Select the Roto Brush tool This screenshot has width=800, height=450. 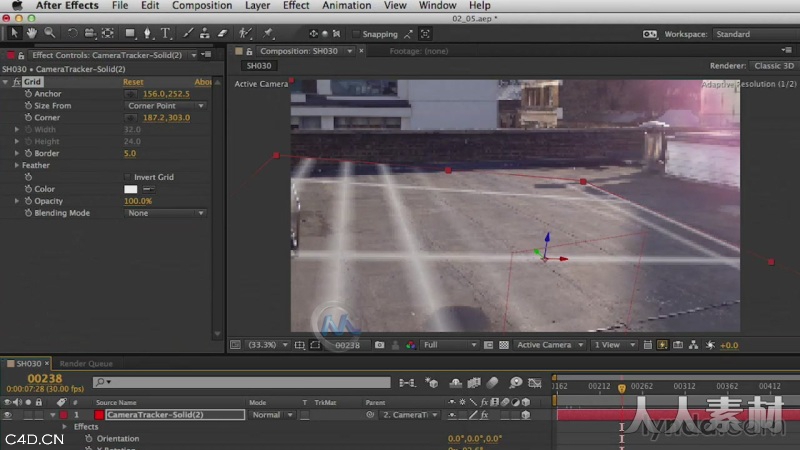point(245,34)
